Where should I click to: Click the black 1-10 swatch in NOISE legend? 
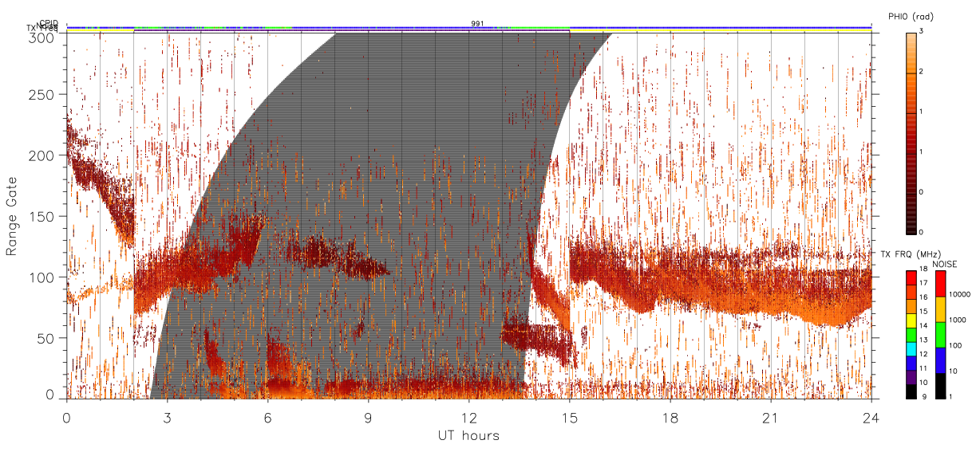click(941, 386)
